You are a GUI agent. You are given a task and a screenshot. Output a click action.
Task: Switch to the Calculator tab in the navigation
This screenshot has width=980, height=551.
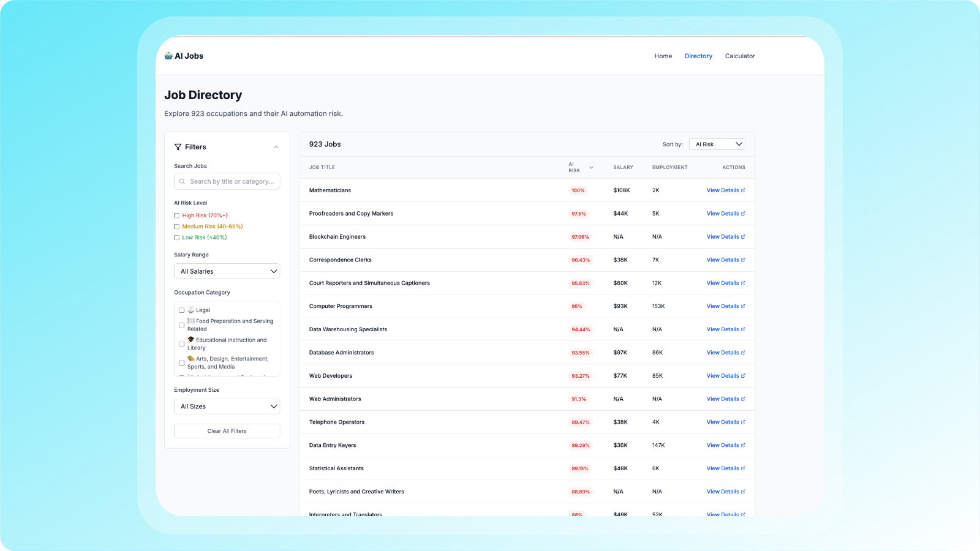point(740,56)
